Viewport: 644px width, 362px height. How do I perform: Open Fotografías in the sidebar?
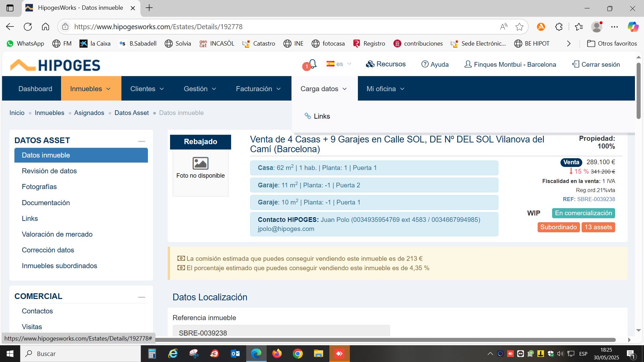[x=39, y=187]
